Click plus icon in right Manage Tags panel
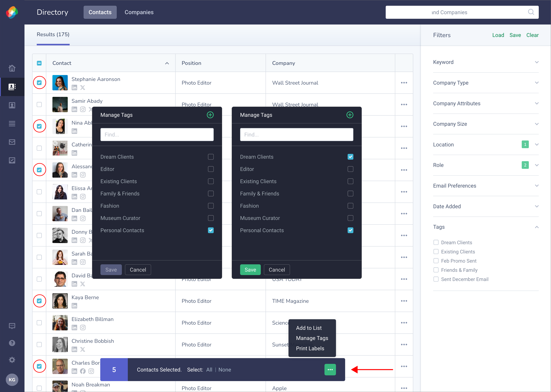Image resolution: width=551 pixels, height=392 pixels. tap(350, 115)
